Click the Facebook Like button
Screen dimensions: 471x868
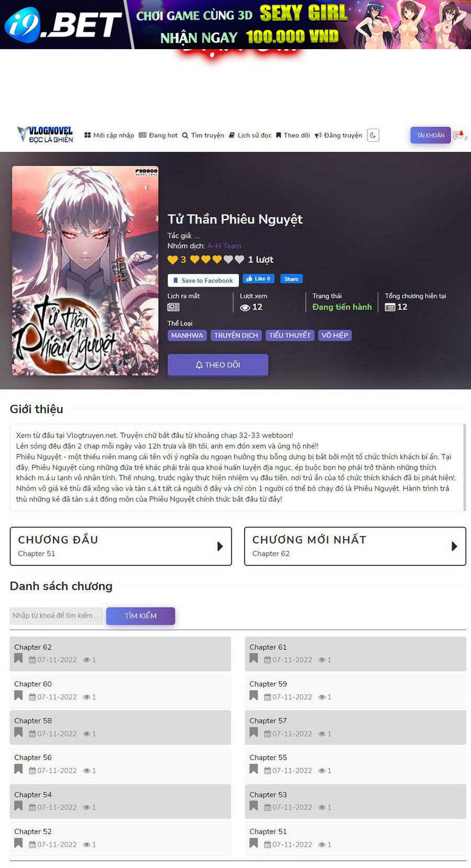coord(259,279)
